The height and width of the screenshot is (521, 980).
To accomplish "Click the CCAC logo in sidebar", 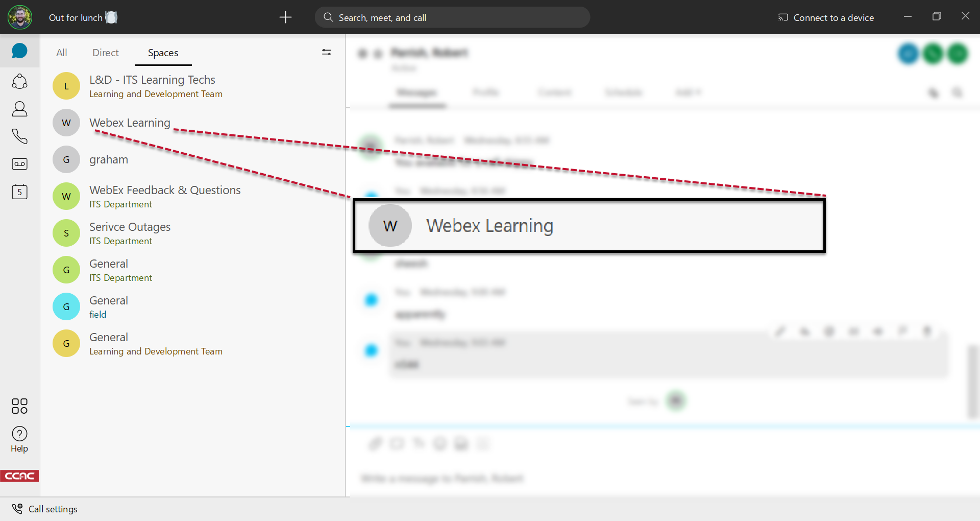I will [19, 476].
